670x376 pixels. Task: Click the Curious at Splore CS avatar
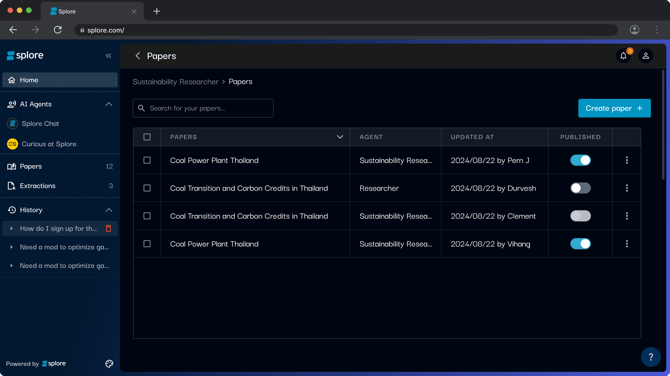[12, 144]
